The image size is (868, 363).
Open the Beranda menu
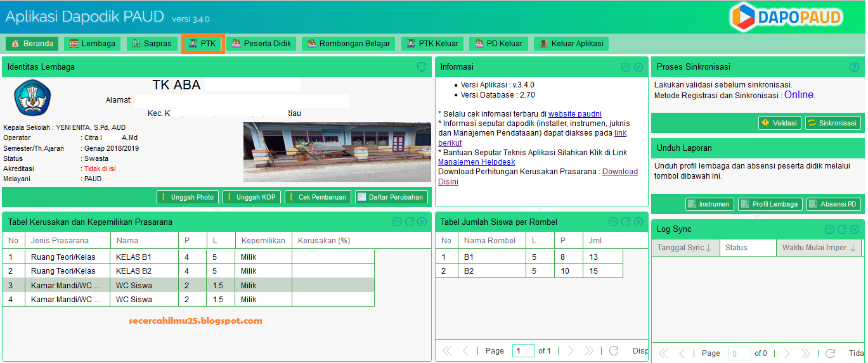click(x=32, y=44)
